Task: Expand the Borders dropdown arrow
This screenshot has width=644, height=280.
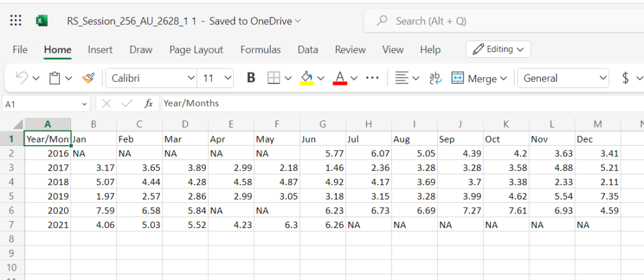Action: (288, 78)
